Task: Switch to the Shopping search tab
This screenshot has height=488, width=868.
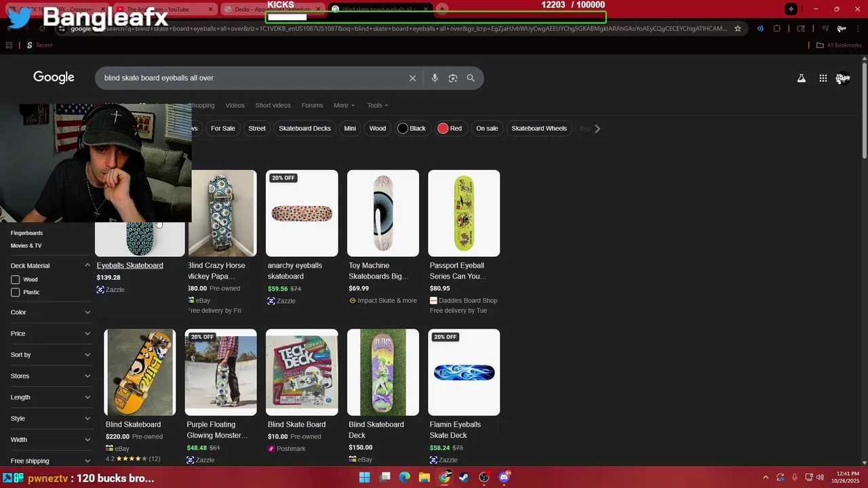Action: point(202,105)
